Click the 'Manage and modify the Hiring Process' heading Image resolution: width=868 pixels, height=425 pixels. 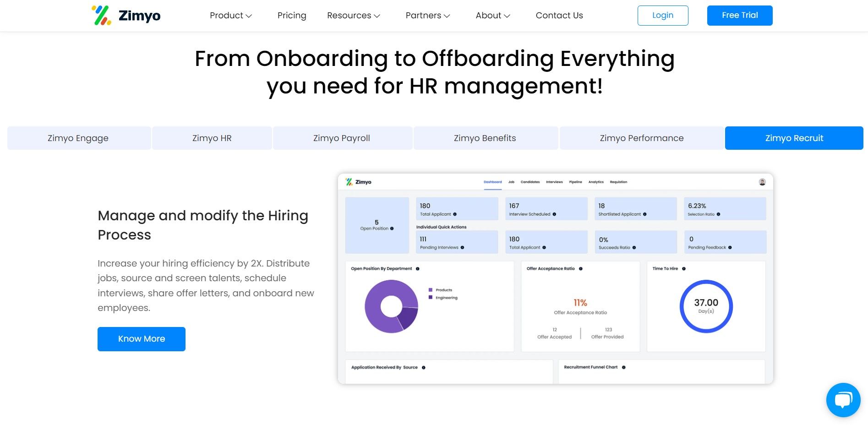(203, 225)
